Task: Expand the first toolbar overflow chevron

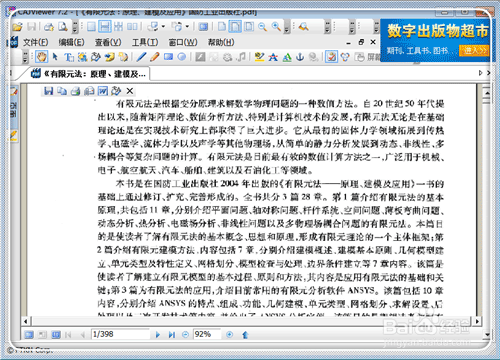Action: (x=75, y=27)
